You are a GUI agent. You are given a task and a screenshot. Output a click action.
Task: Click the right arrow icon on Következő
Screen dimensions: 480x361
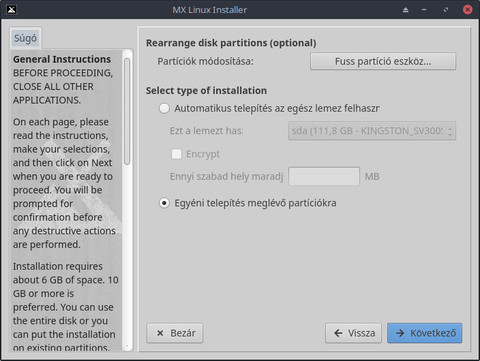pyautogui.click(x=400, y=333)
